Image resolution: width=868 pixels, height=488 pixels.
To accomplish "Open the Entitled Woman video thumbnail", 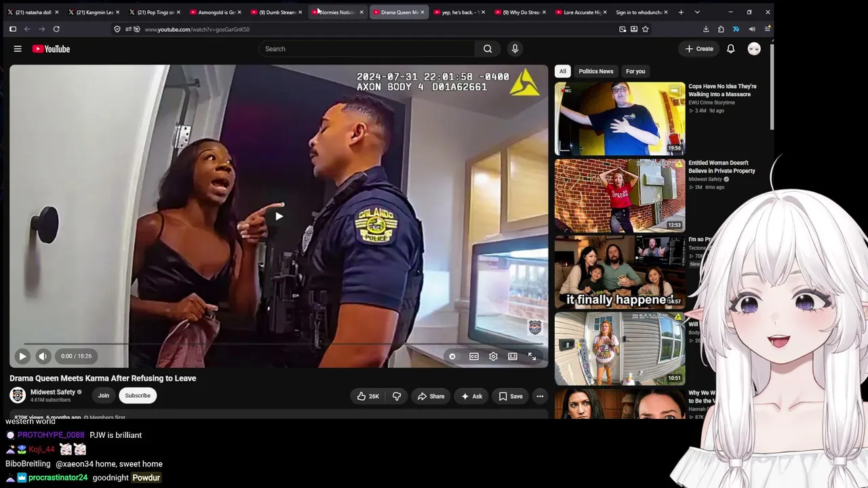I will click(x=620, y=195).
